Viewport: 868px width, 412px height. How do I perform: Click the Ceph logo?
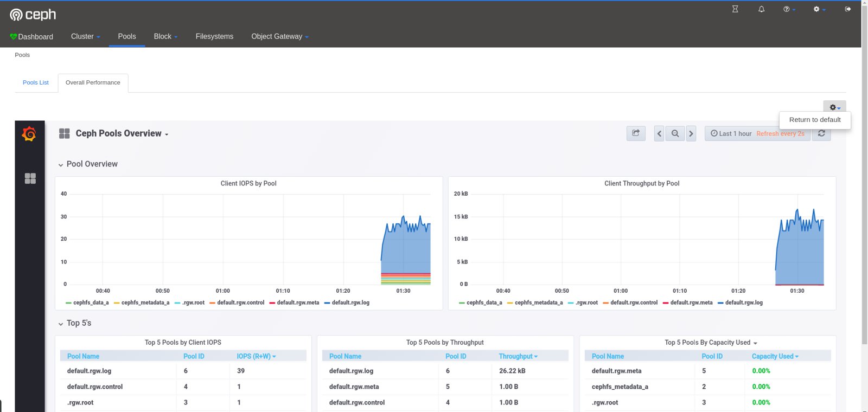coord(33,15)
